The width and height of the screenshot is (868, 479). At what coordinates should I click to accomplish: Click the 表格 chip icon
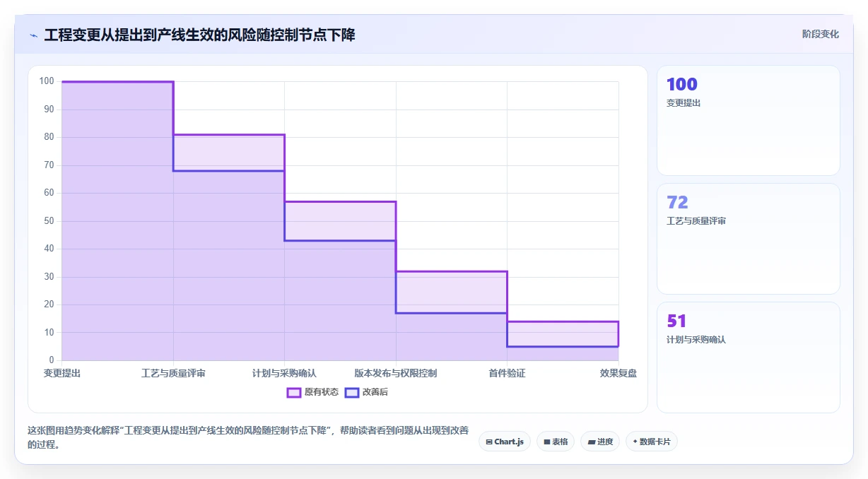point(547,442)
